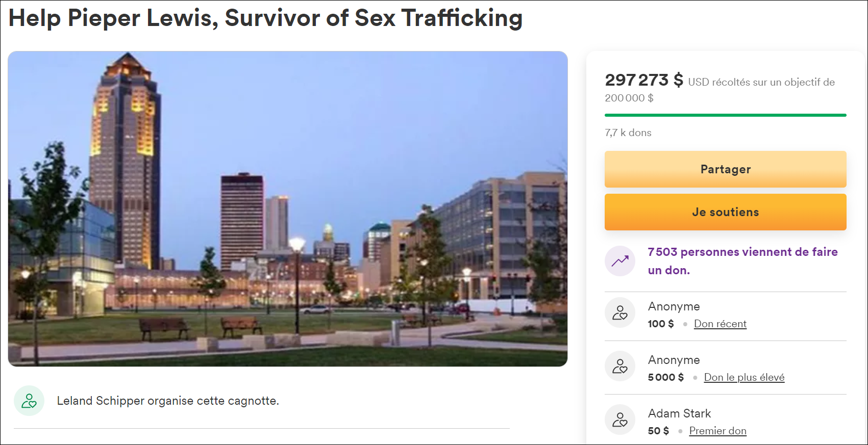Open the "Don récent" link
The image size is (868, 445).
[x=720, y=324]
